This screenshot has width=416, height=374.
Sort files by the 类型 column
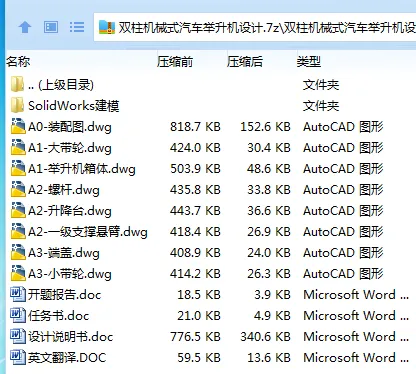(309, 62)
